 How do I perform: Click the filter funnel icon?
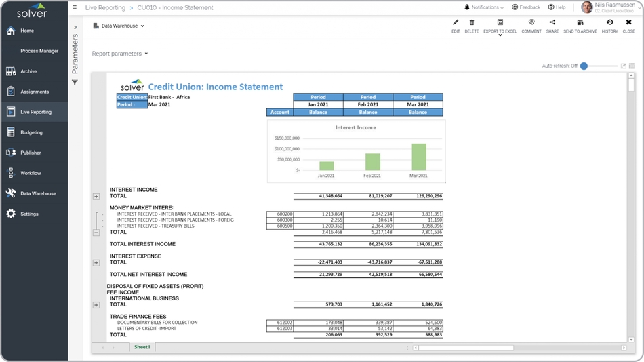tap(75, 83)
